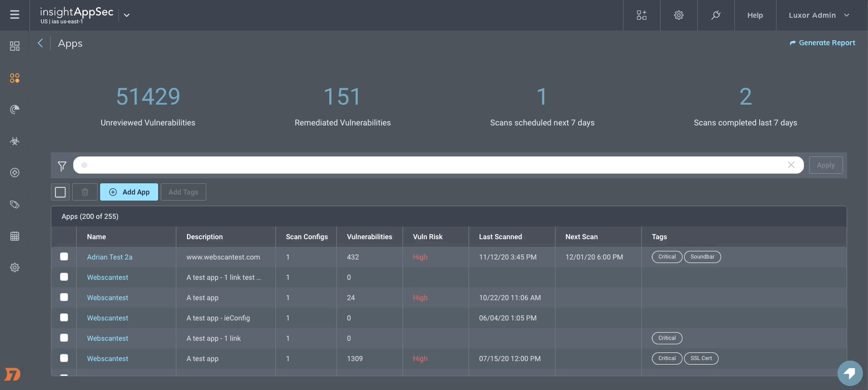Open the hamburger navigation menu

[15, 15]
